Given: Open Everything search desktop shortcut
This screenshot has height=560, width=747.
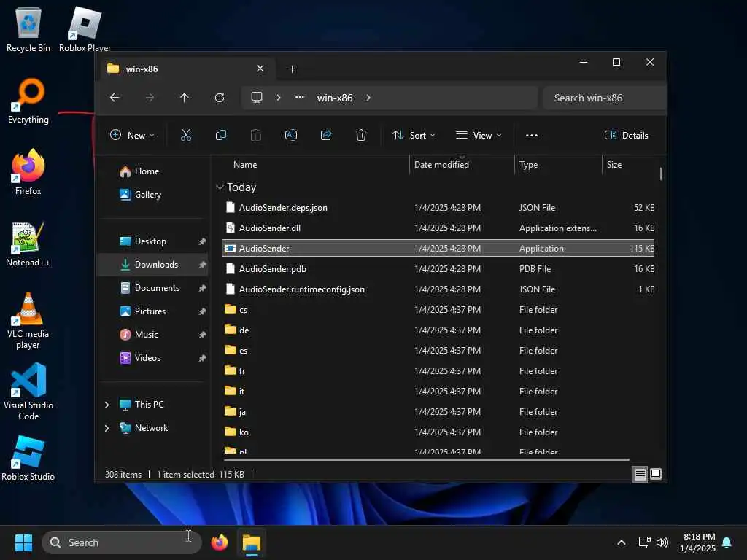Looking at the screenshot, I should tap(28, 101).
